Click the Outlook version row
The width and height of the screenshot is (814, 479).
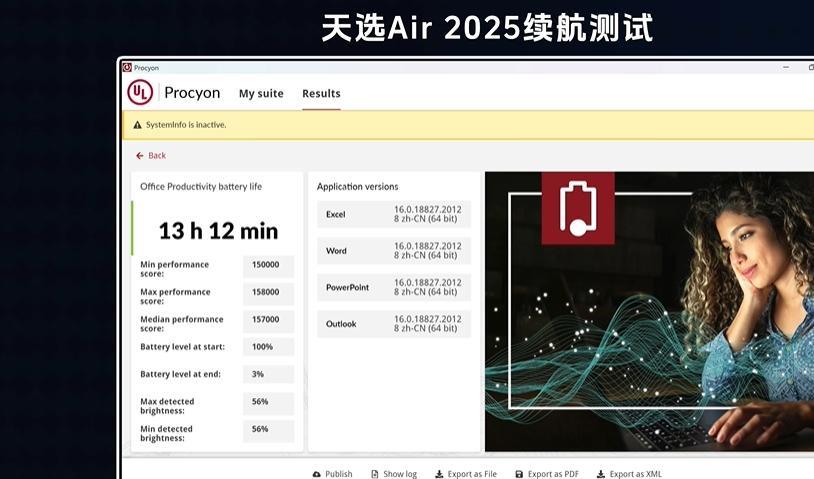pyautogui.click(x=394, y=324)
